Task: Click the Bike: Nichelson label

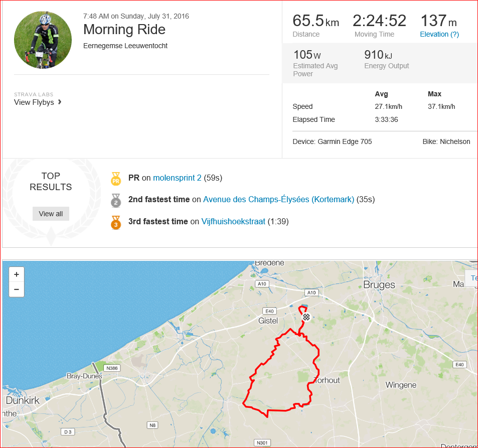Action: pos(446,141)
